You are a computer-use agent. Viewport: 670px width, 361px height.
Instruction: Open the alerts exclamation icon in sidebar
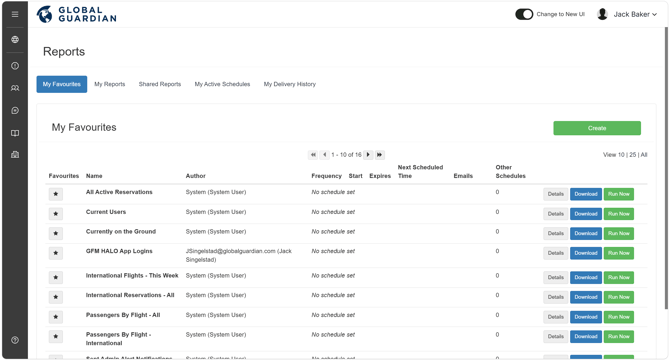coord(15,66)
